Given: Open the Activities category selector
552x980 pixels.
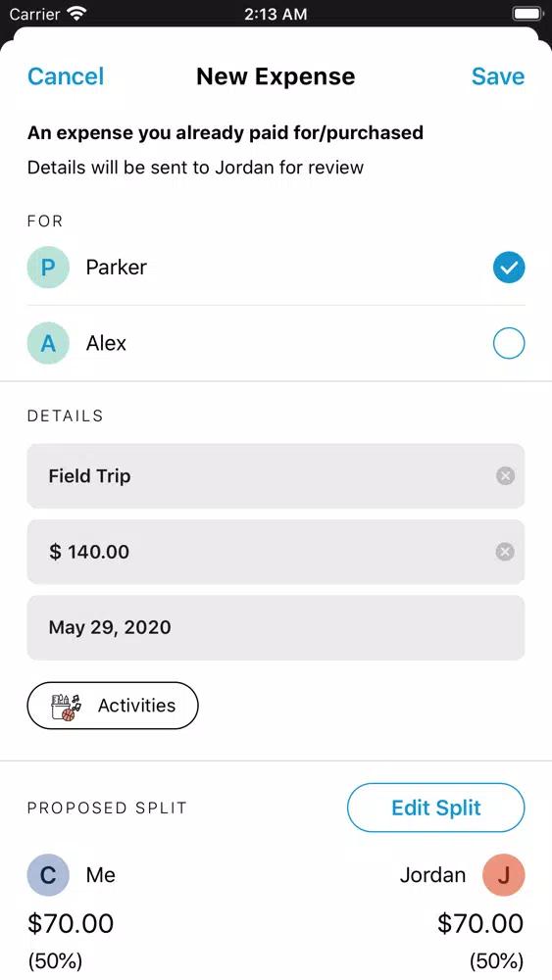Looking at the screenshot, I should (x=113, y=706).
